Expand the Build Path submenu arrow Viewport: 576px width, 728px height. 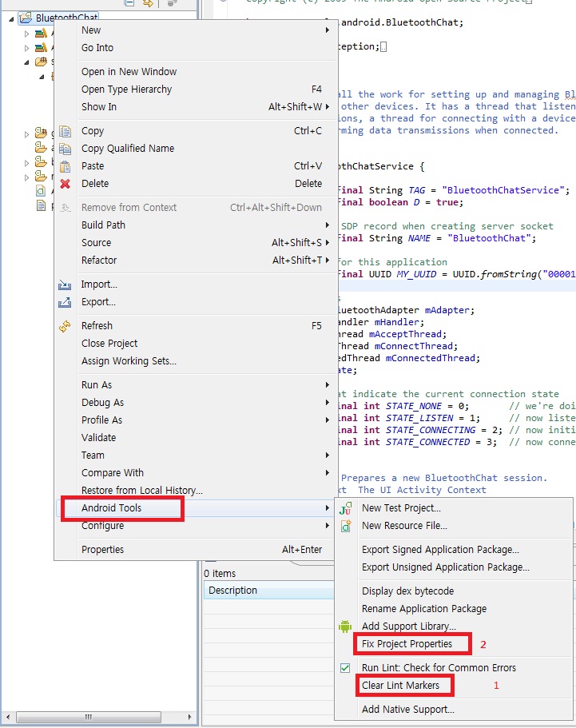click(x=328, y=225)
